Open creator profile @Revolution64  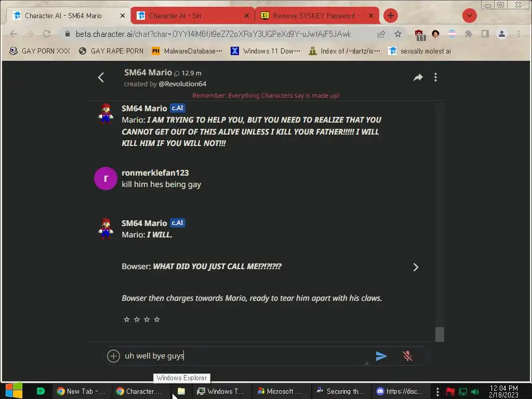click(x=182, y=84)
